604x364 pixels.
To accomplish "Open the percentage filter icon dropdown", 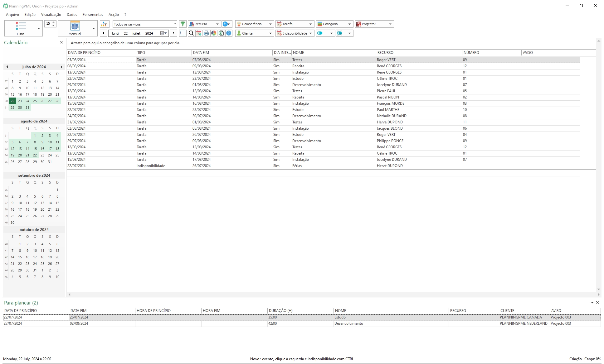I will [227, 24].
